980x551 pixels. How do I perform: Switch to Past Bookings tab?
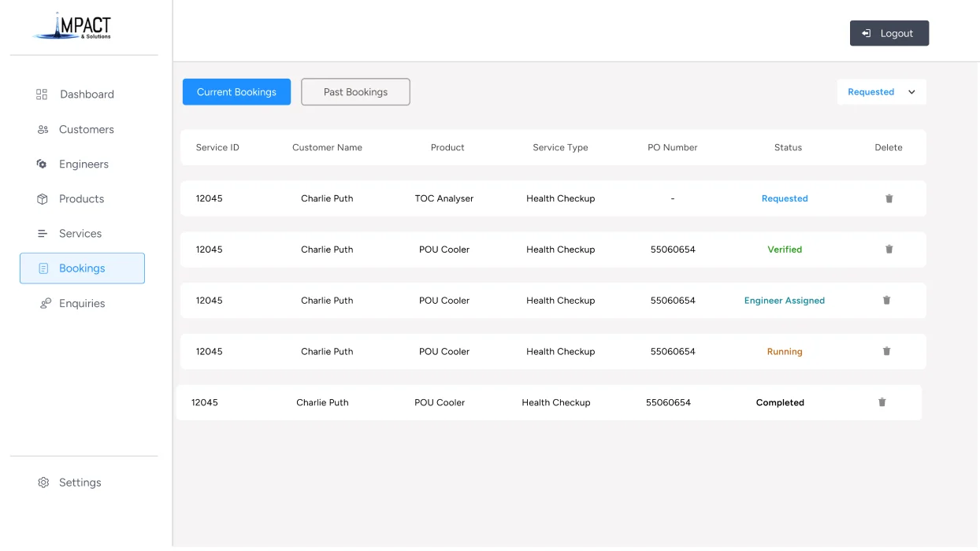(355, 92)
